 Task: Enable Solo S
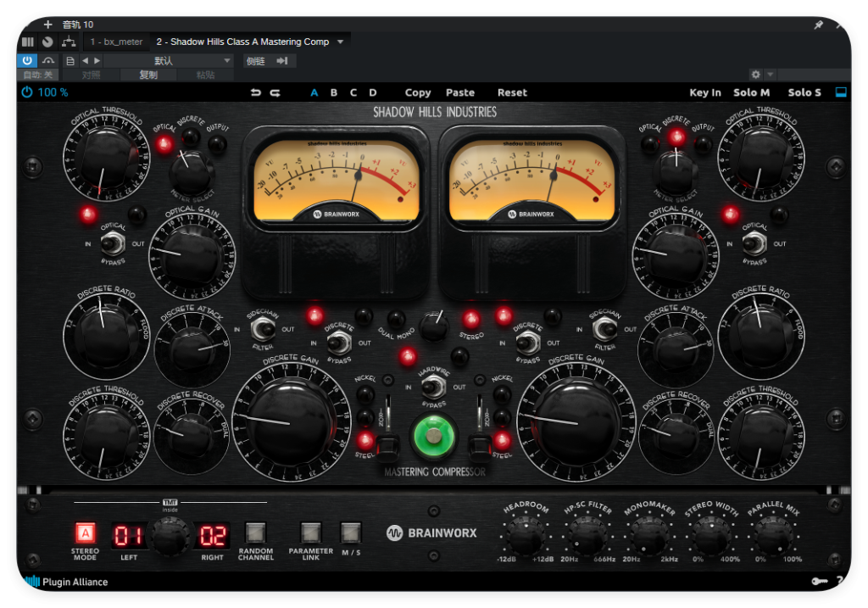tap(804, 92)
